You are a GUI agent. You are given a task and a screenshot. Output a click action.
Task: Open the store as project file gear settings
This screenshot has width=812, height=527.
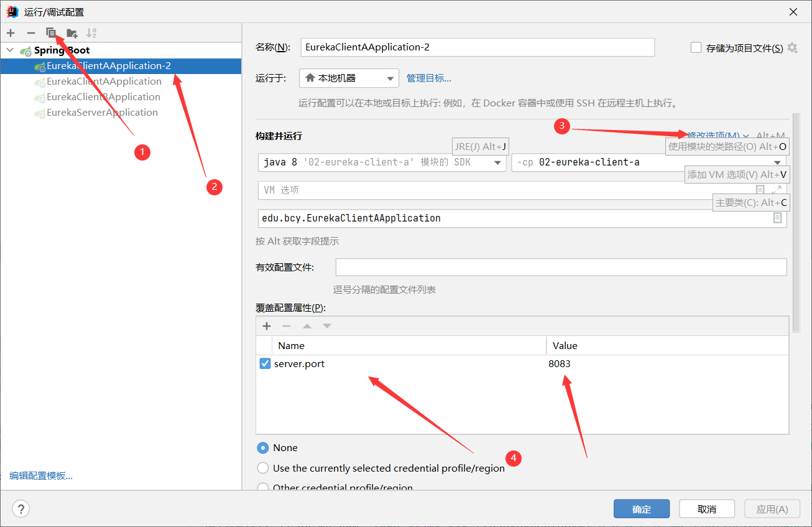click(792, 48)
